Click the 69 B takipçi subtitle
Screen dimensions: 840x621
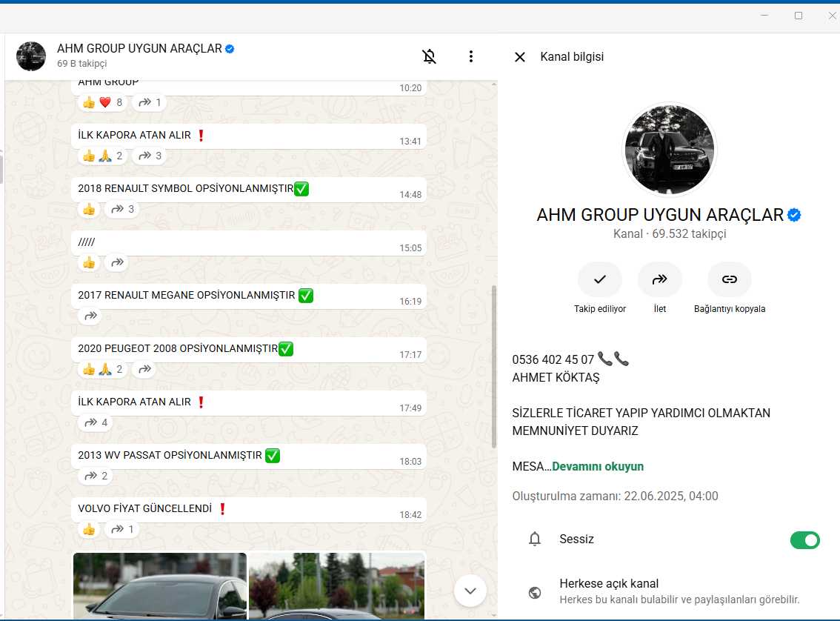tap(82, 63)
